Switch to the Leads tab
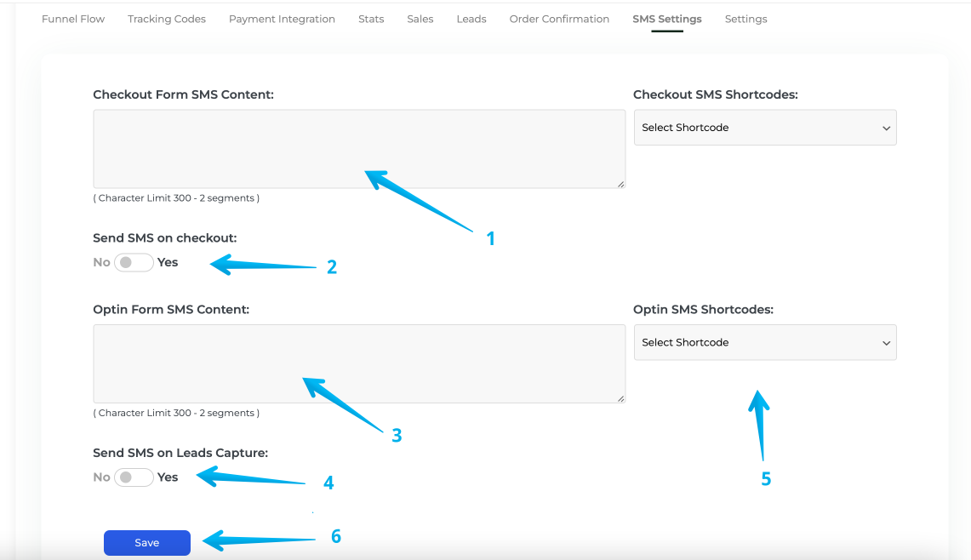Screen dimensions: 971x560 pyautogui.click(x=471, y=19)
